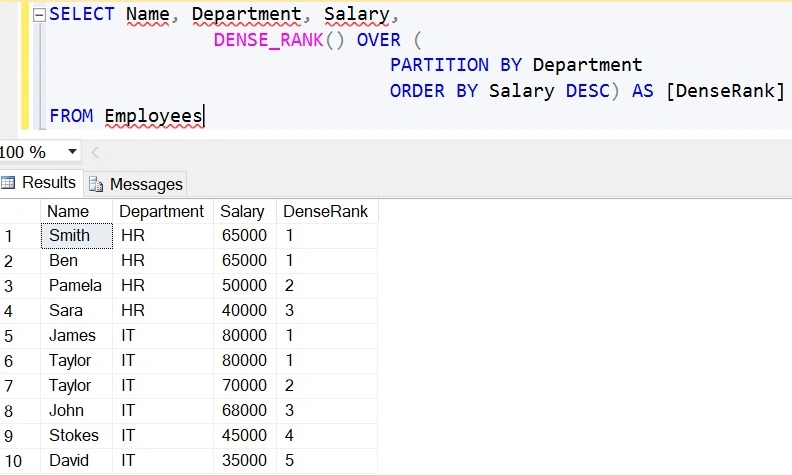Click ORDER BY in the query editor
This screenshot has height=475, width=792.
point(433,91)
